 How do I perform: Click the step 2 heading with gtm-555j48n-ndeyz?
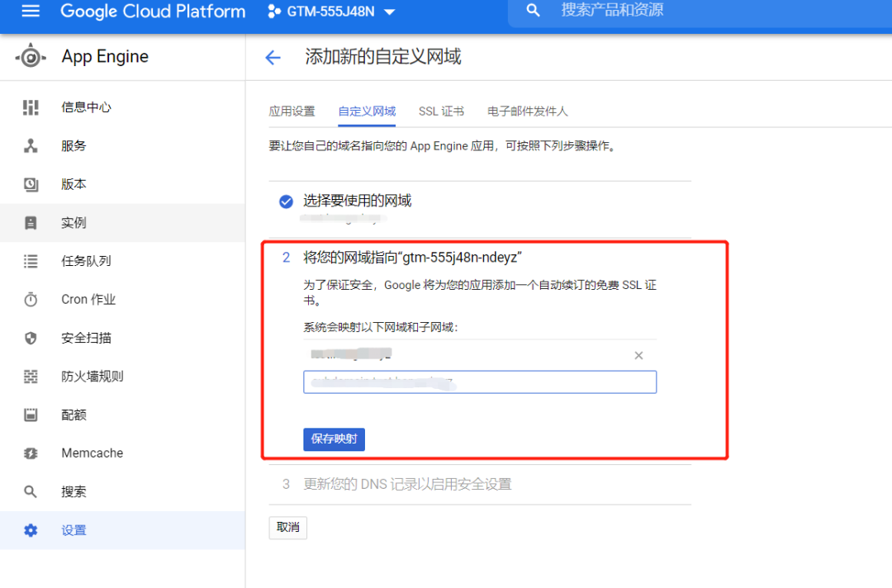click(412, 258)
